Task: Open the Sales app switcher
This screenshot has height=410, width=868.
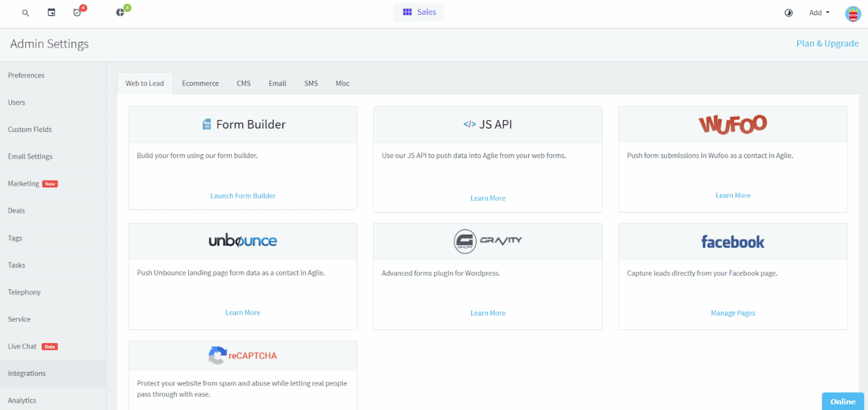Action: pos(418,12)
